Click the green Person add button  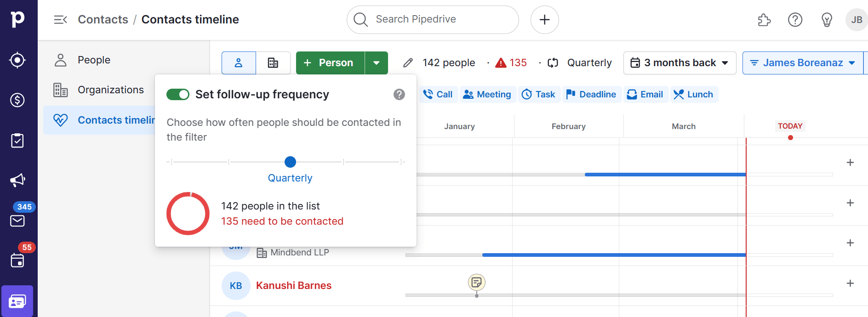point(330,63)
